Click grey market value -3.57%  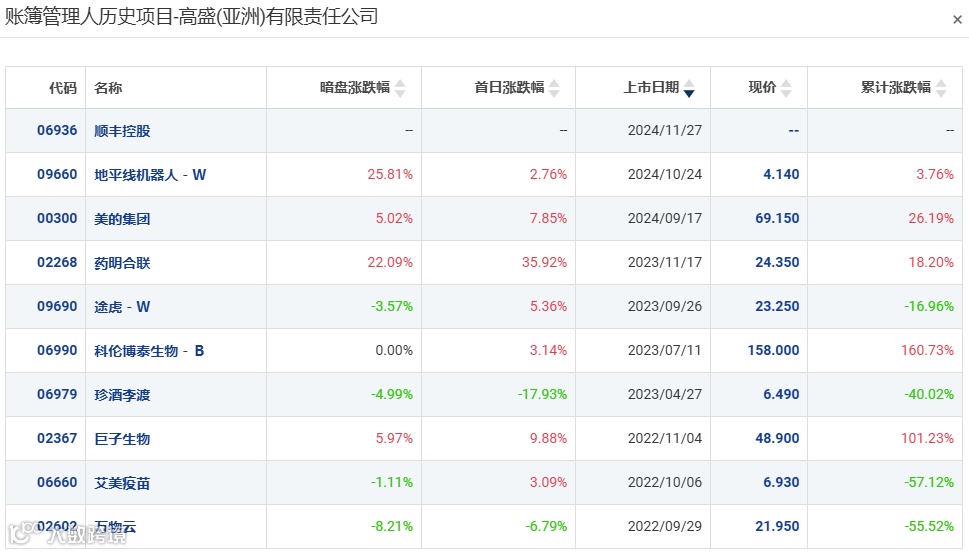(x=392, y=306)
